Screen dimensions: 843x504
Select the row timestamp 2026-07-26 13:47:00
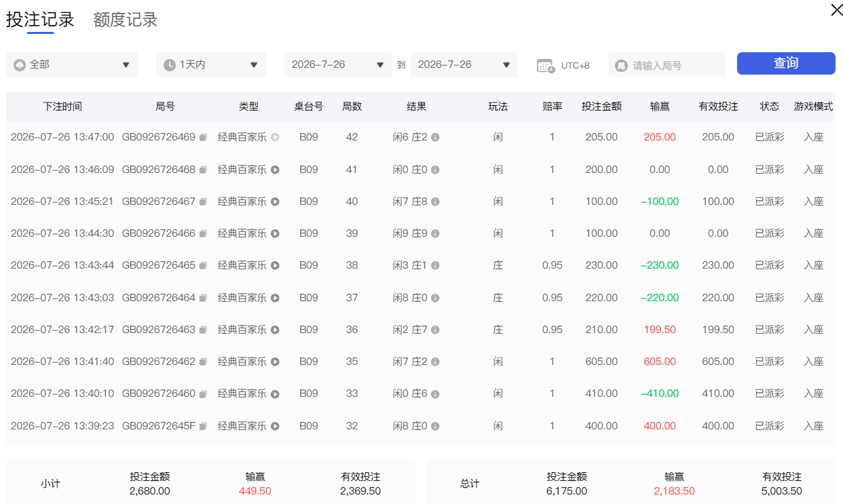click(x=62, y=137)
